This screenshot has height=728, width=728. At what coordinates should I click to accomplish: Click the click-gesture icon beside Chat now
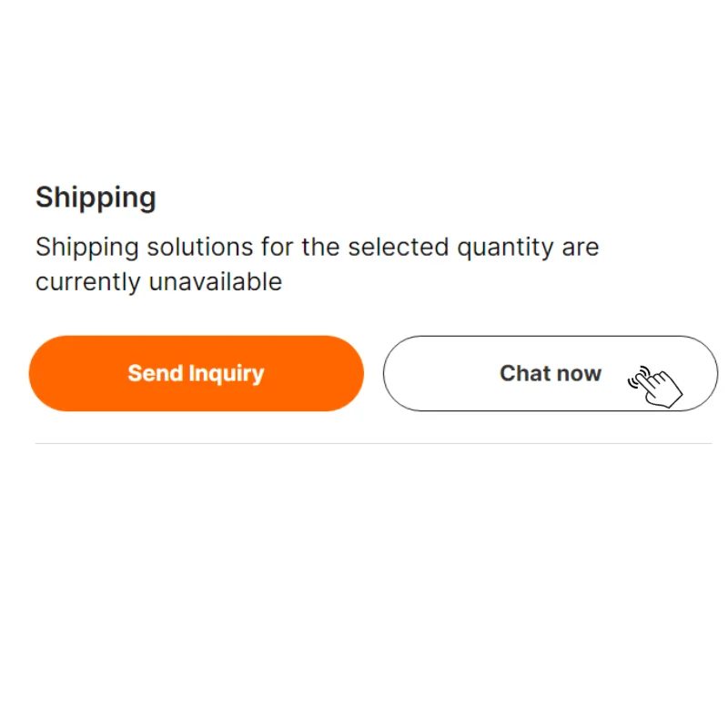656,386
